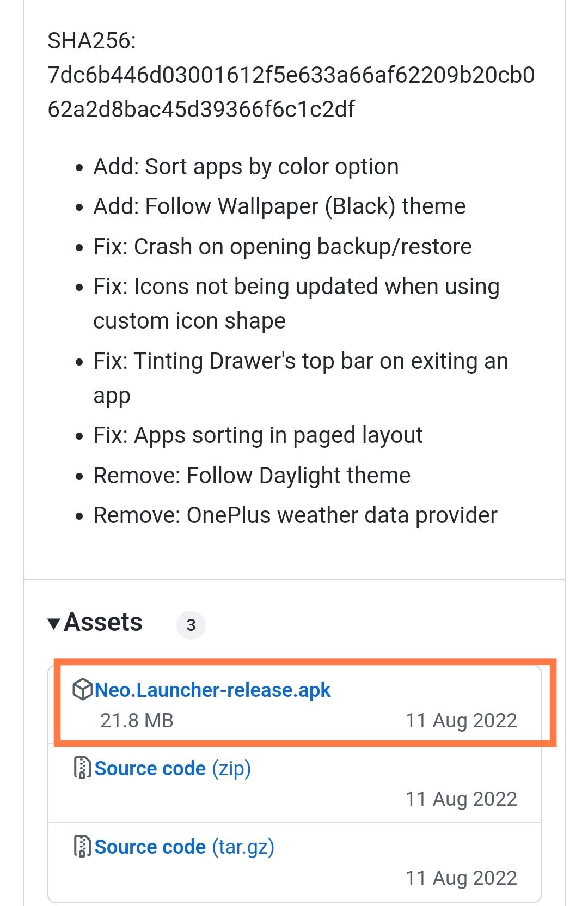Click the Assets heading label
This screenshot has height=906, width=588.
(102, 622)
